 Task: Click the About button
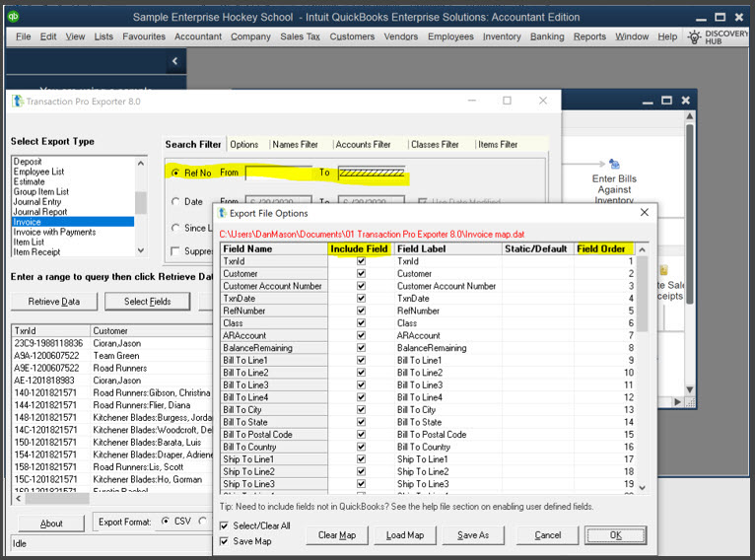51,524
